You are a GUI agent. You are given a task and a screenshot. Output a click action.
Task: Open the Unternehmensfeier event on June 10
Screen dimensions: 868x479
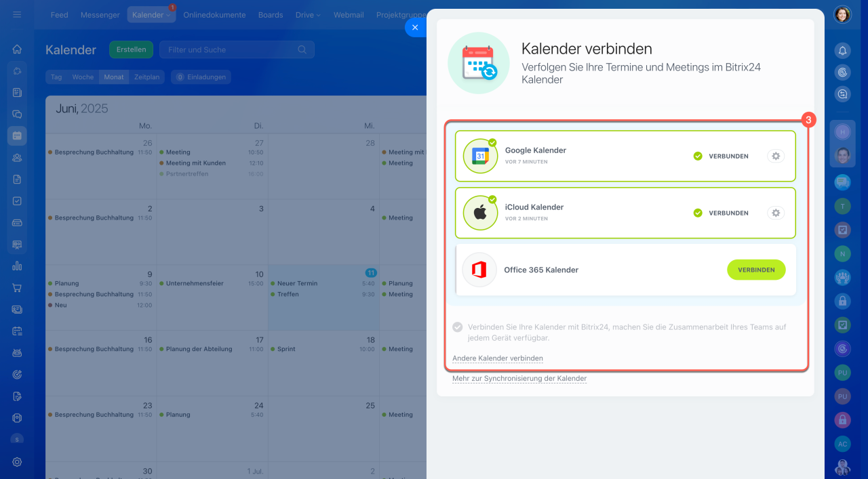(212, 283)
